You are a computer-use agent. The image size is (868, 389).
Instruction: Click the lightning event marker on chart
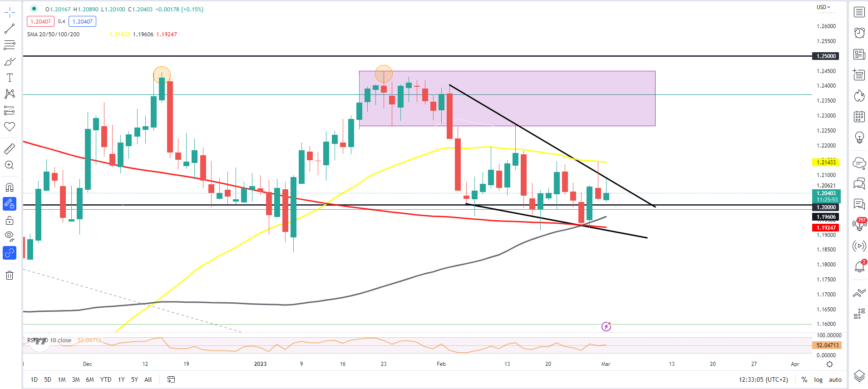(606, 326)
